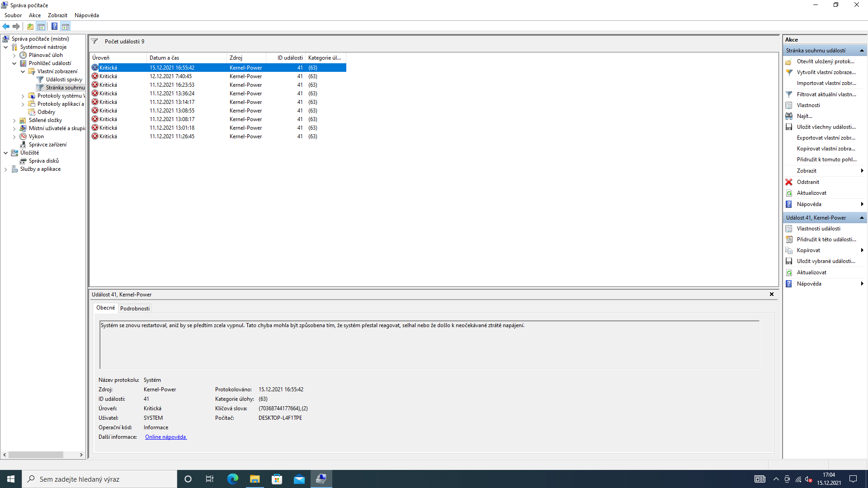Select event from 12.12.2021 7:40:45
Screen dimensions: 868x488
click(x=170, y=76)
